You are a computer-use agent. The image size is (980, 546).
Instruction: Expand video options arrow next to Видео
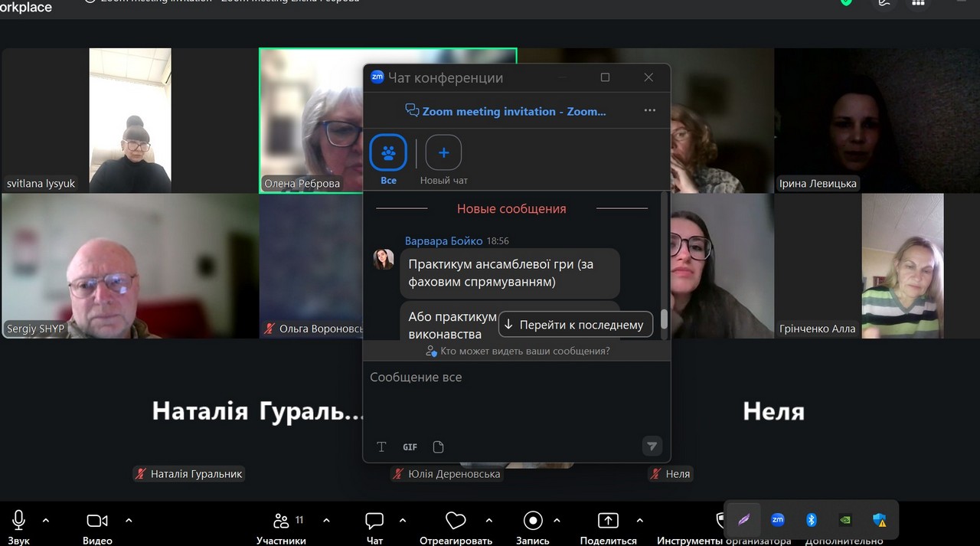click(x=129, y=521)
